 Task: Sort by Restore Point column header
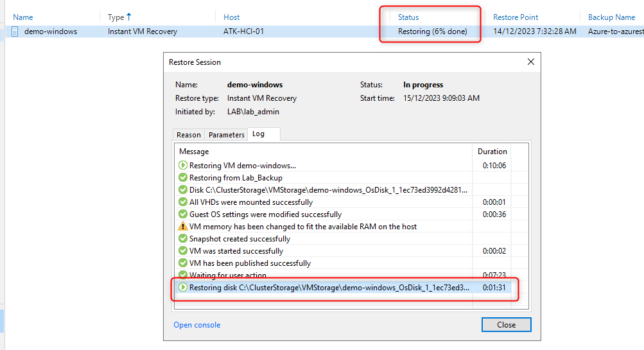(x=516, y=17)
